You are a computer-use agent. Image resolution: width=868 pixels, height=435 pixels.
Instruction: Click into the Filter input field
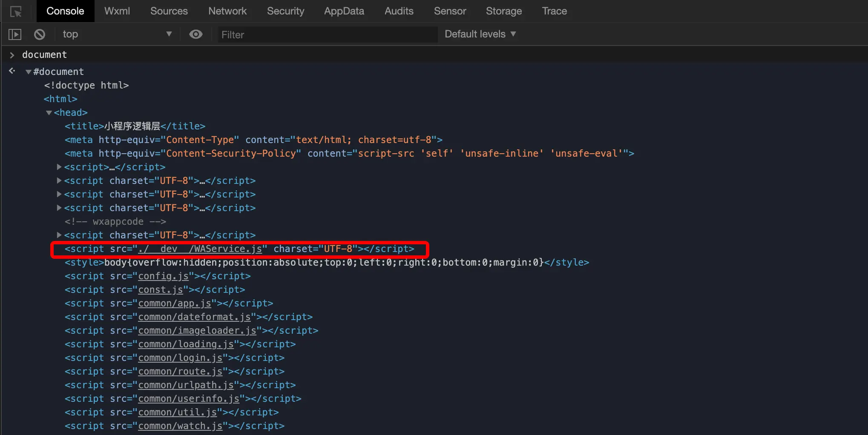[328, 34]
